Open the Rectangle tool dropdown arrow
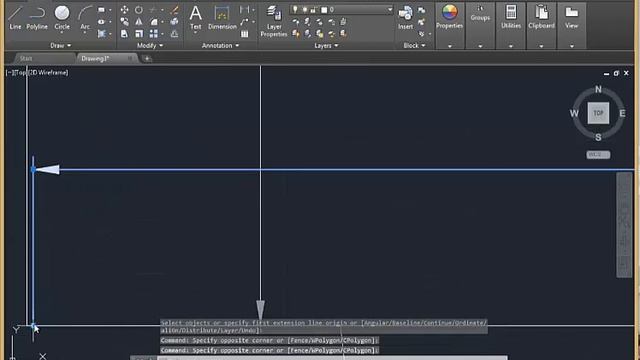Viewport: 640px width, 360px height. pos(110,10)
